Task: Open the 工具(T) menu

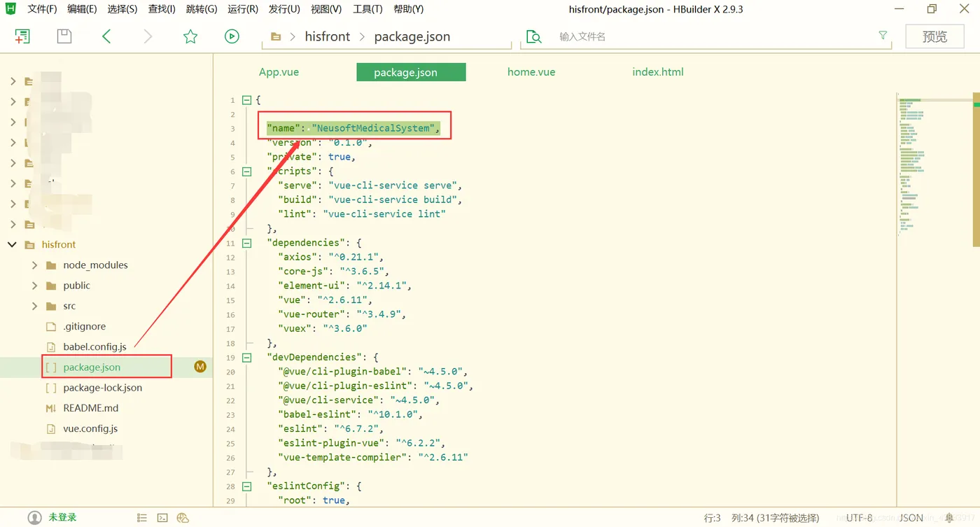Action: pyautogui.click(x=367, y=9)
